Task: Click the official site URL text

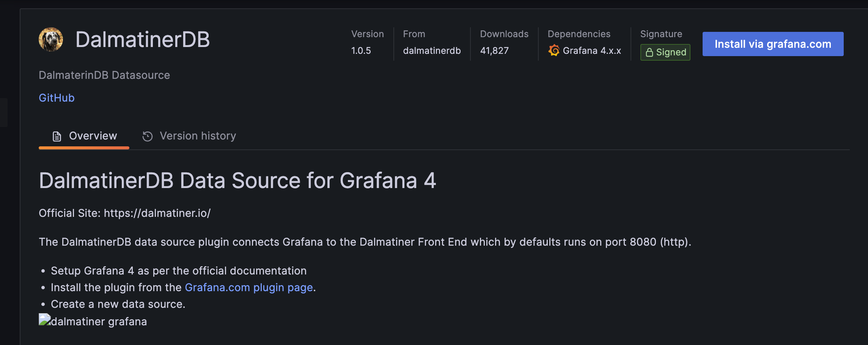Action: tap(157, 213)
